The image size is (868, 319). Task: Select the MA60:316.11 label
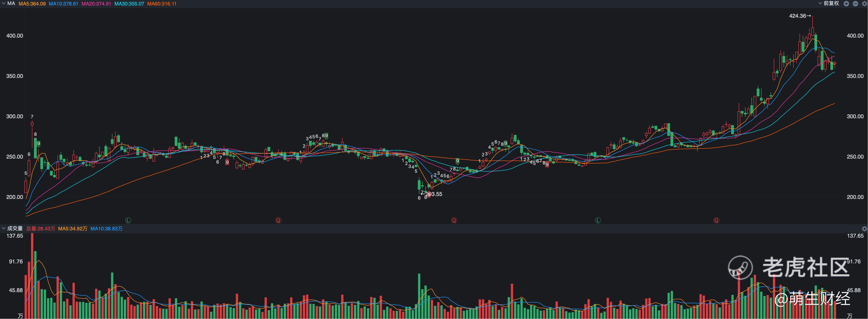162,4
